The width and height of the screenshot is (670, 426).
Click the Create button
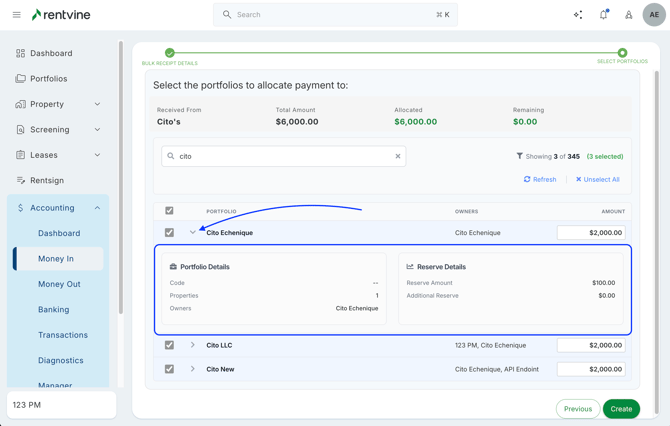coord(621,408)
